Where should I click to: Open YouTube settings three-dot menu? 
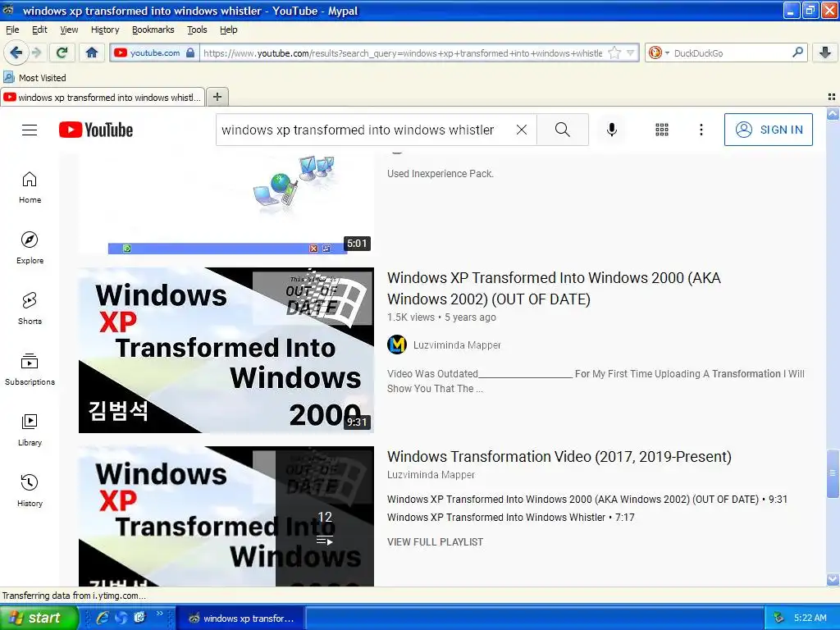(x=701, y=130)
